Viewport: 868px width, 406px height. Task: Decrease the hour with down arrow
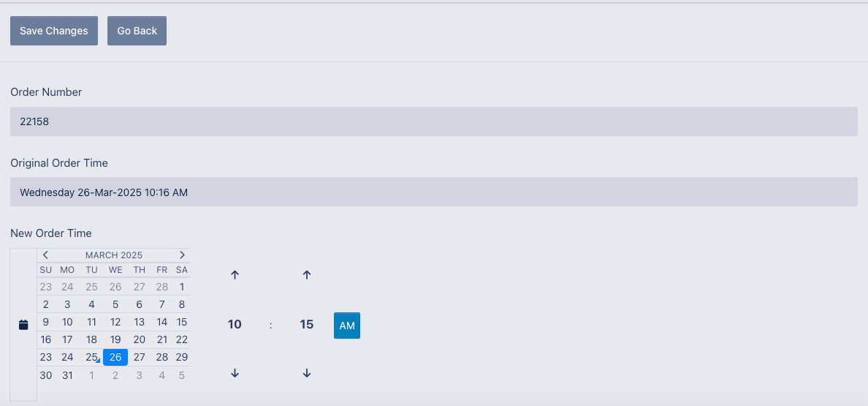(x=235, y=373)
